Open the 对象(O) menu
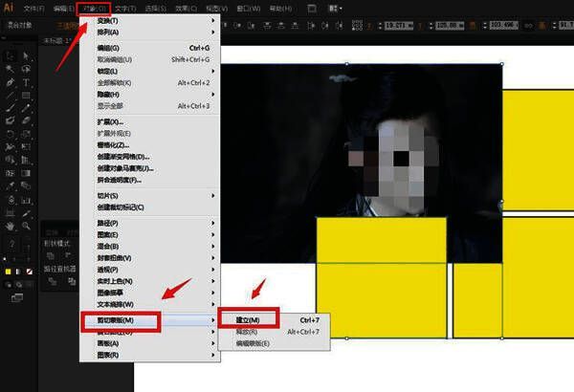The height and width of the screenshot is (392, 574). click(94, 9)
